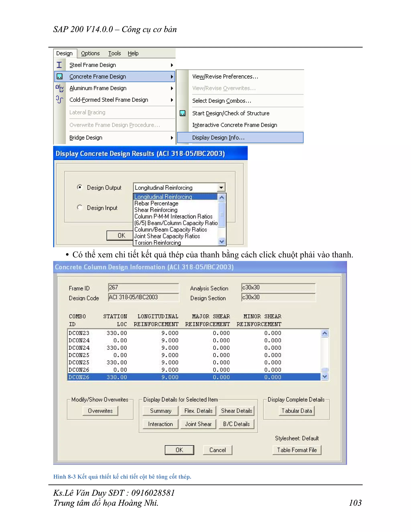The image size is (411, 532).
Task: Click the B/C Details button
Action: (237, 424)
